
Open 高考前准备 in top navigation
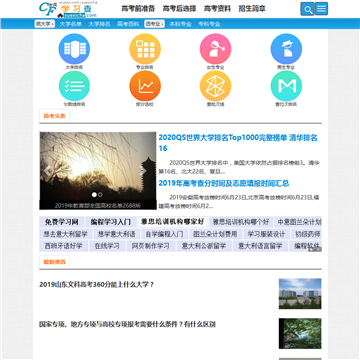point(138,9)
